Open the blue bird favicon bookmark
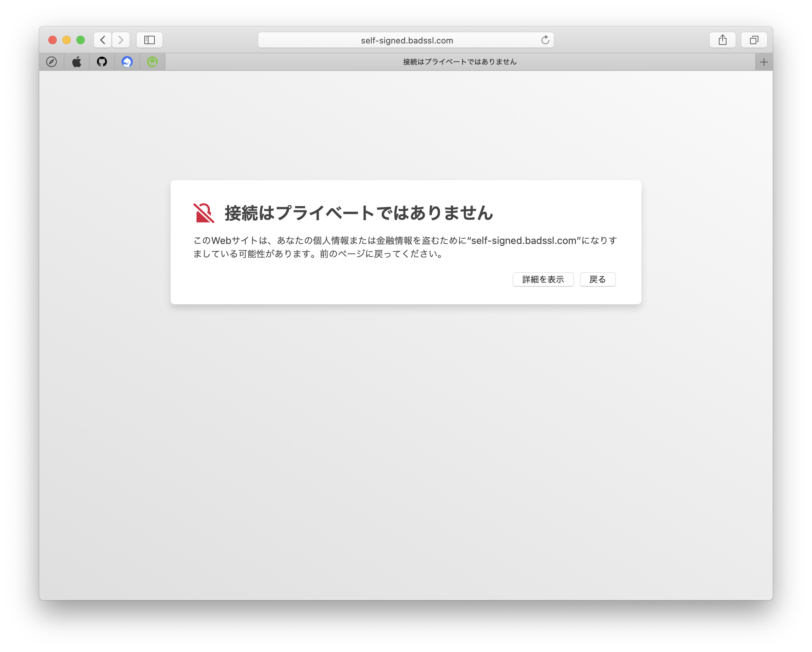Image resolution: width=812 pixels, height=652 pixels. pyautogui.click(x=127, y=61)
